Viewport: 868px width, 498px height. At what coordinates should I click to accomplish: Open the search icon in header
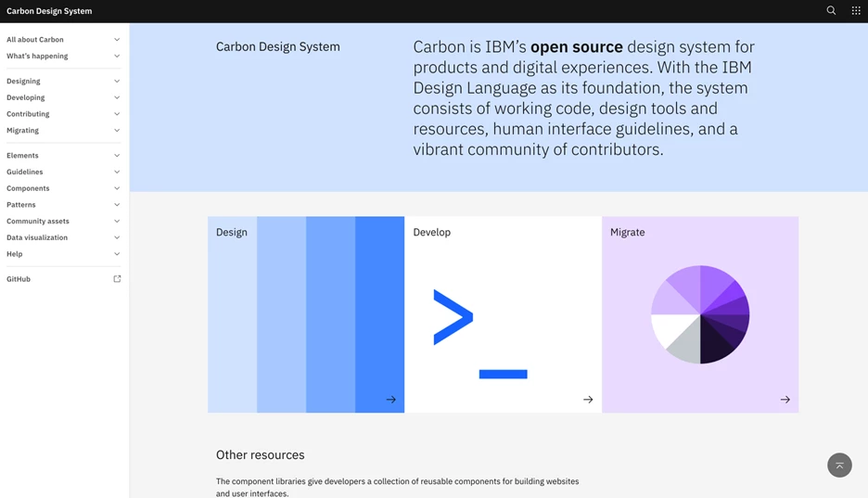[x=831, y=10]
